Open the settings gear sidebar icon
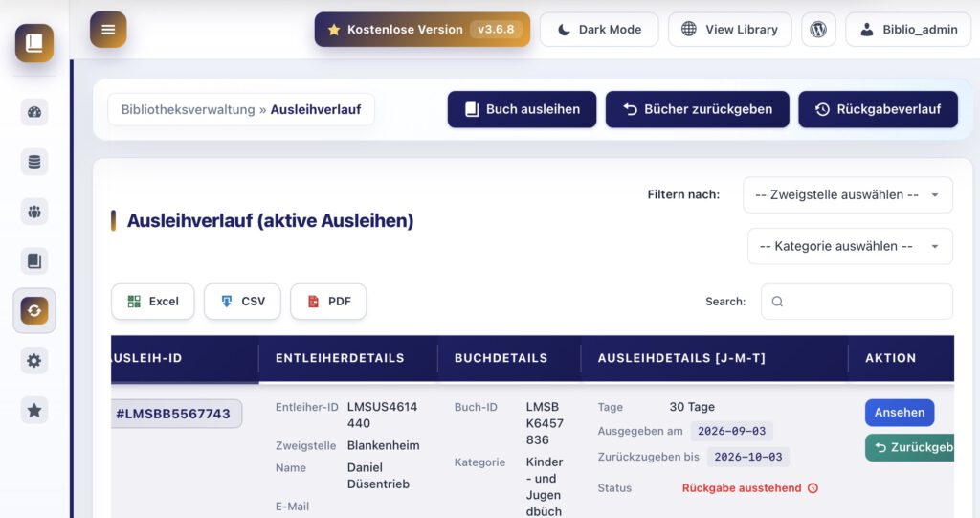This screenshot has height=518, width=980. coord(34,360)
